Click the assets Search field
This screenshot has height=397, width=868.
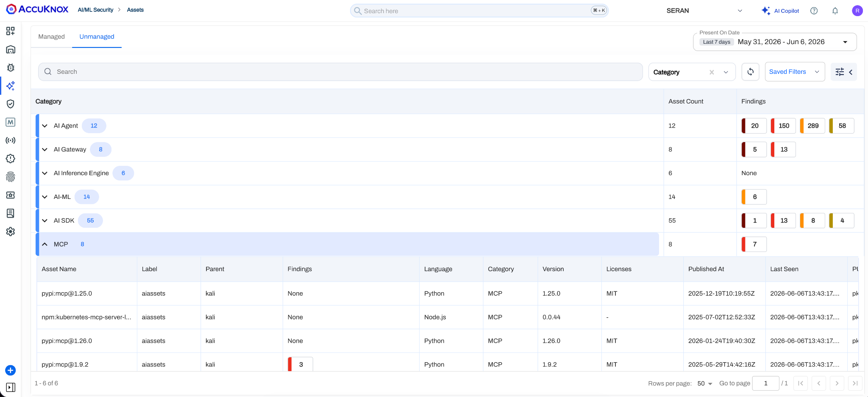tap(340, 72)
